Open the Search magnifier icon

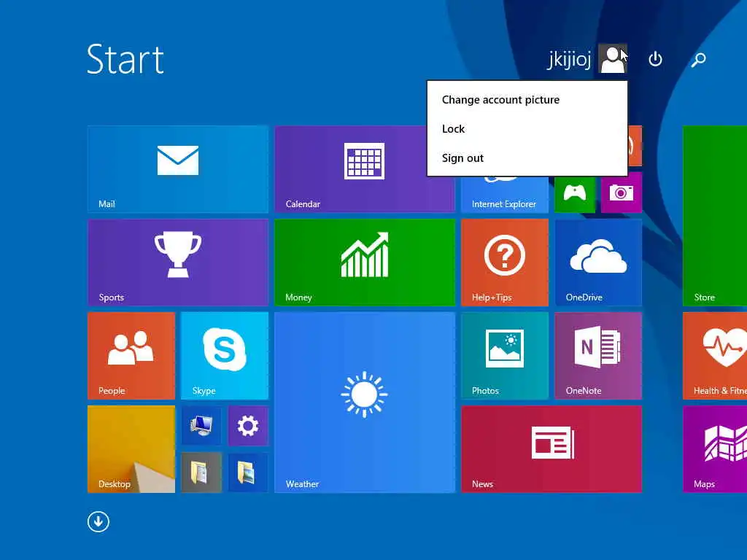coord(698,59)
